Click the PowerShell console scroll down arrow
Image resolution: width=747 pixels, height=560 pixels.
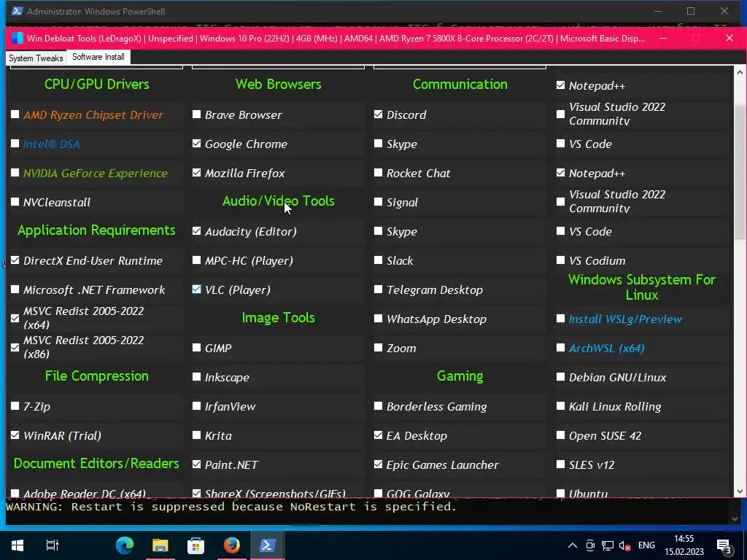[x=735, y=519]
